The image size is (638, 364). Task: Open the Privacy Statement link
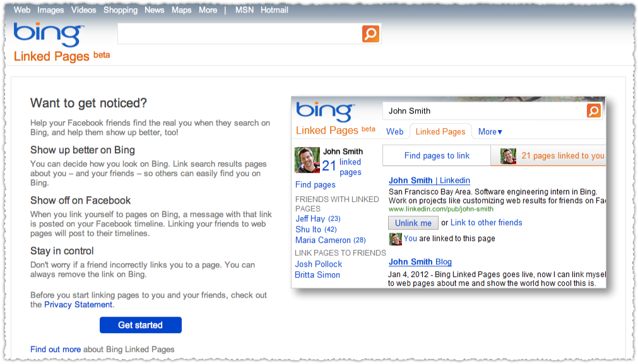(78, 305)
